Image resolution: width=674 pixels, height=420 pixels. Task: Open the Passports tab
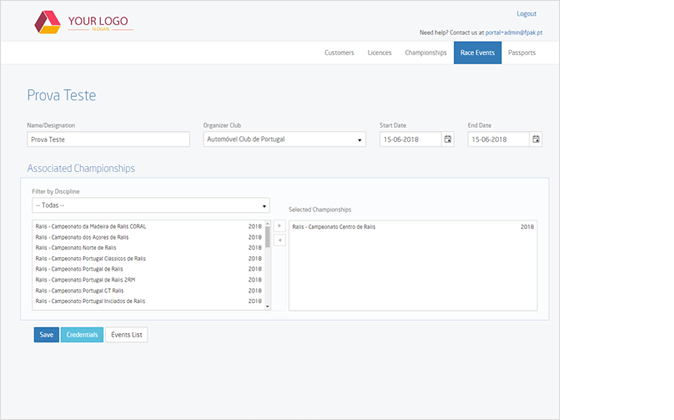point(522,53)
